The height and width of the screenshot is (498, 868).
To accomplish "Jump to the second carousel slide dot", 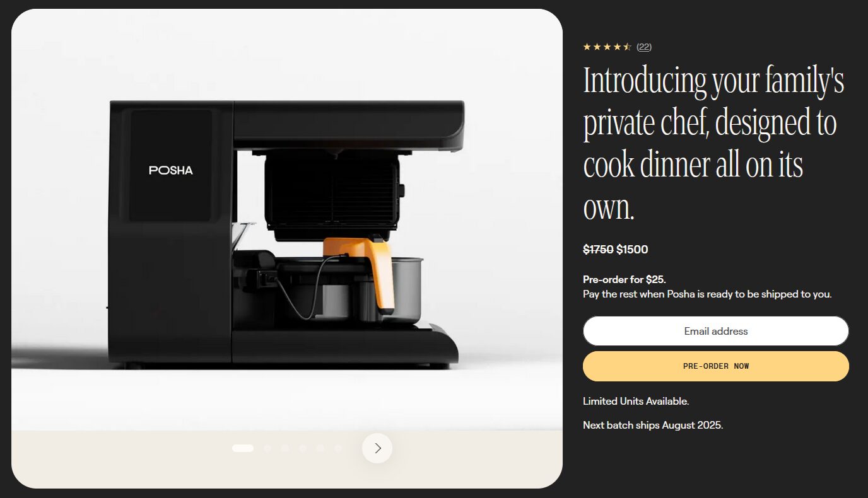I will pos(267,448).
